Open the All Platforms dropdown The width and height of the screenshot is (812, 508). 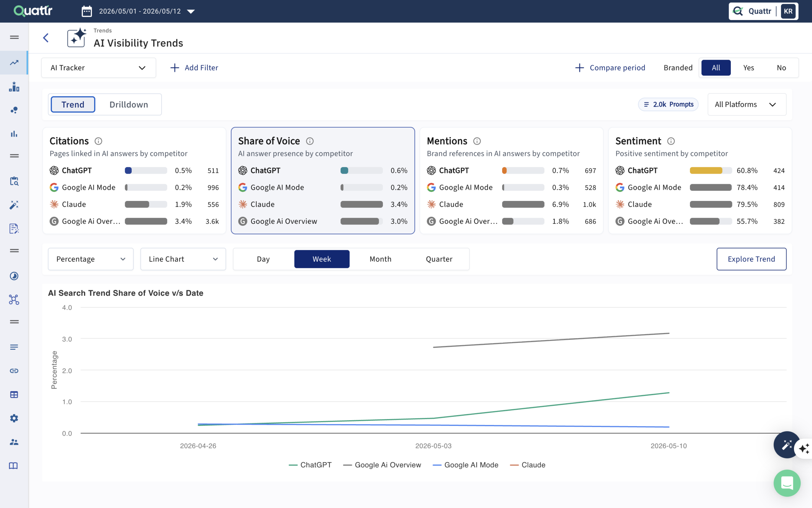pos(747,104)
